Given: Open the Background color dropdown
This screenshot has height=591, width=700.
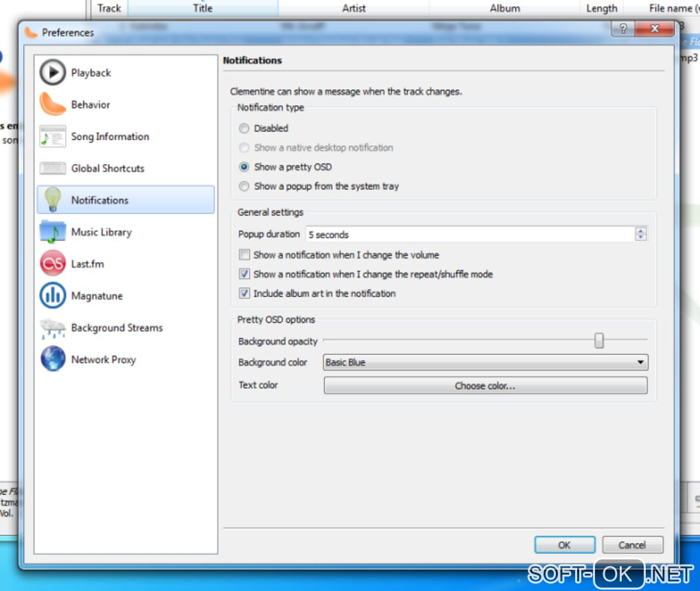Looking at the screenshot, I should pyautogui.click(x=485, y=362).
